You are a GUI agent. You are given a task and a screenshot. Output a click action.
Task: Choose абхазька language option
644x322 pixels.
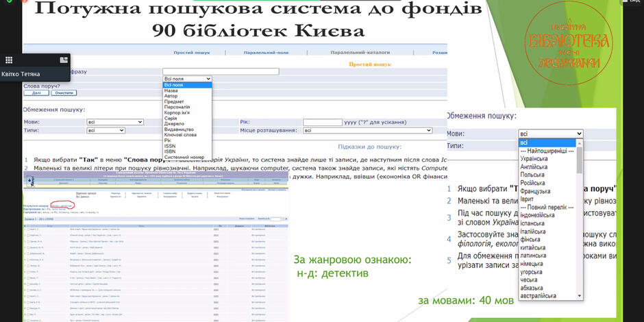[532, 288]
